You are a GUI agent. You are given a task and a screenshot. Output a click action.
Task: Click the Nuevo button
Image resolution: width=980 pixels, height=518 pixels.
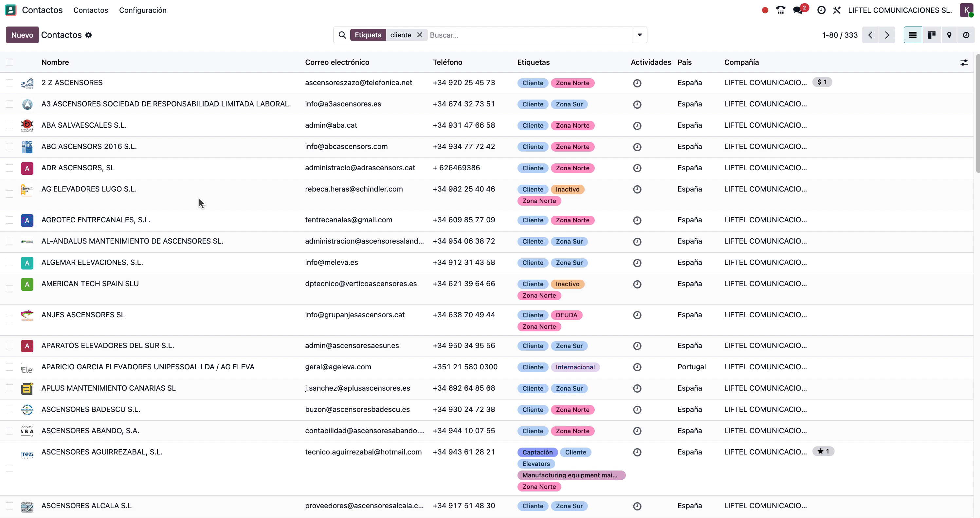click(x=22, y=35)
